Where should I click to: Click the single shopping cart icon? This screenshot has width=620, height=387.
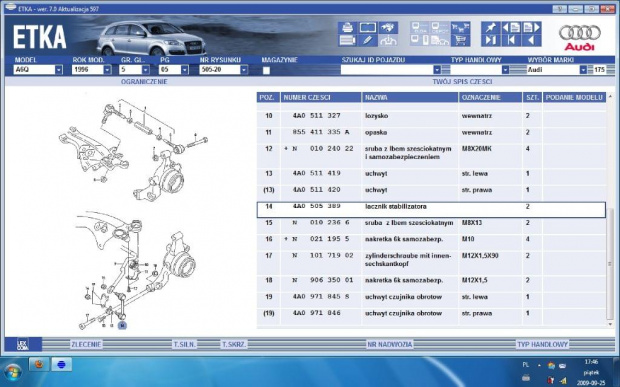tap(461, 40)
